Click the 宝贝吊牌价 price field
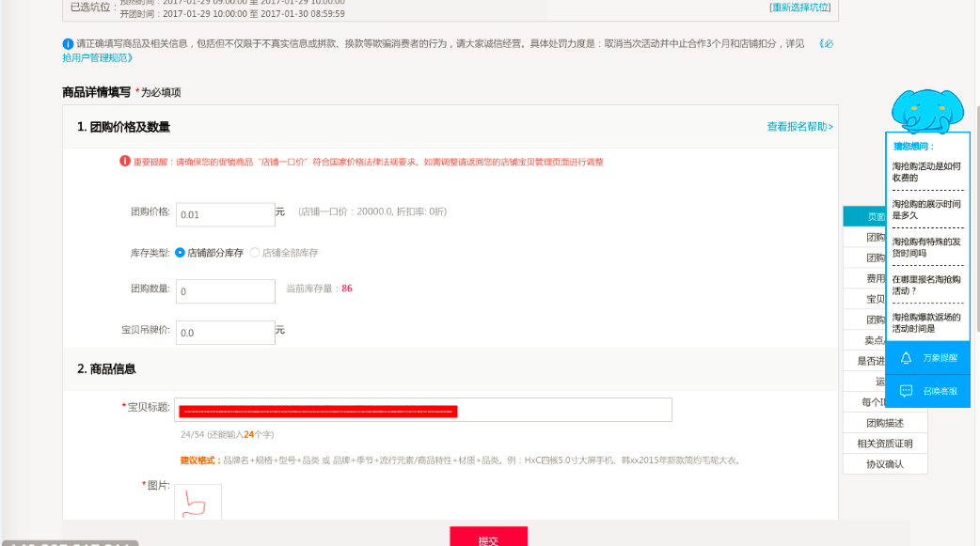The height and width of the screenshot is (546, 980). click(225, 332)
